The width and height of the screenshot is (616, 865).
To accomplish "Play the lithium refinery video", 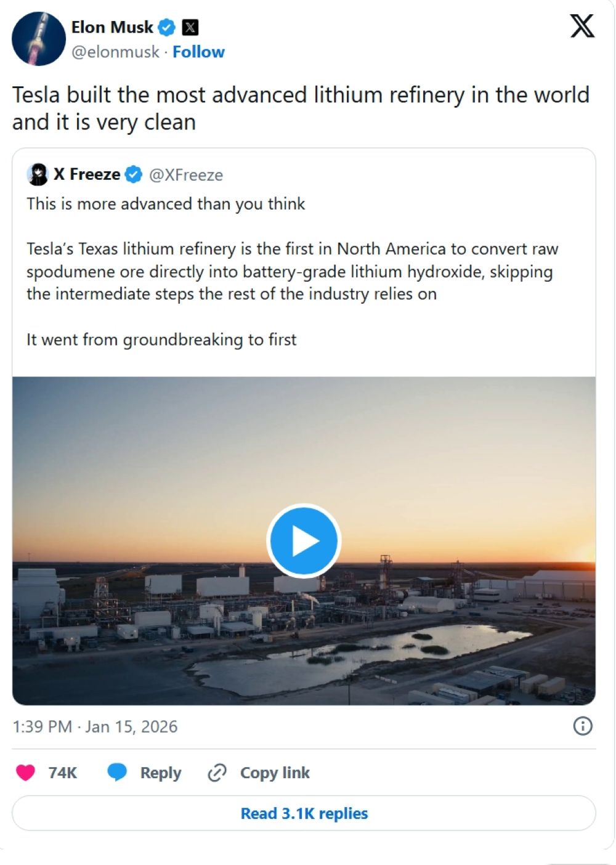I will (x=304, y=541).
